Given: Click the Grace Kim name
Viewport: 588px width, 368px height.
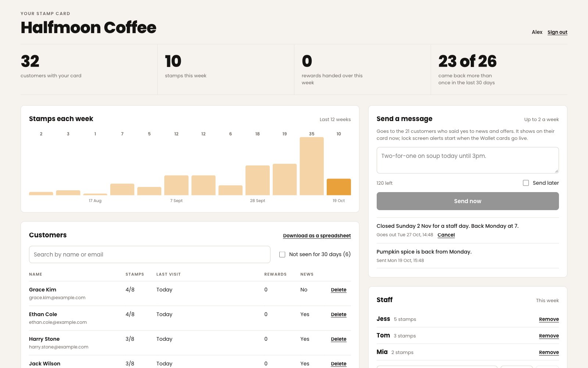Looking at the screenshot, I should [43, 290].
